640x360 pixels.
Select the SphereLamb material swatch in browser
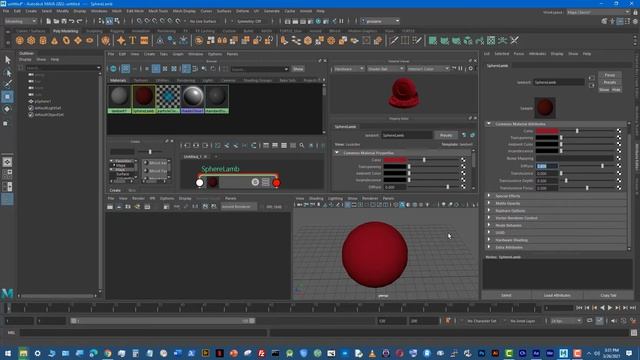pyautogui.click(x=144, y=99)
